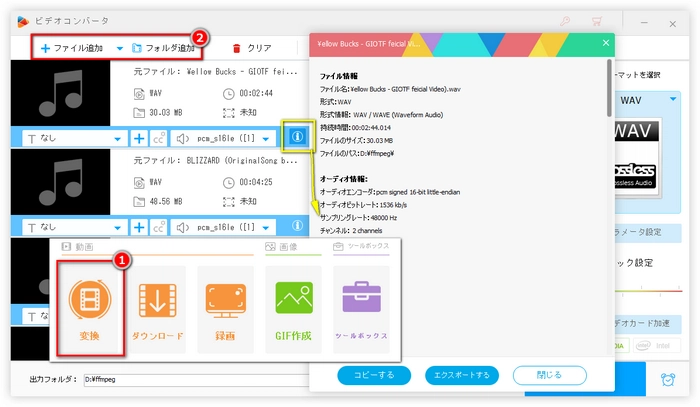Click the ファイル追加 add file button
This screenshot has width=700, height=407.
pyautogui.click(x=72, y=48)
